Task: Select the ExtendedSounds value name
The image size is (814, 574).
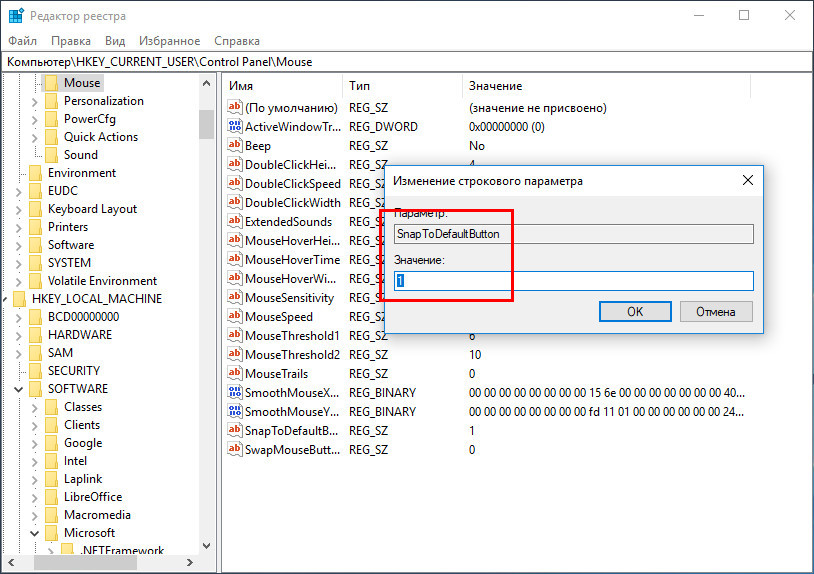Action: pos(288,222)
